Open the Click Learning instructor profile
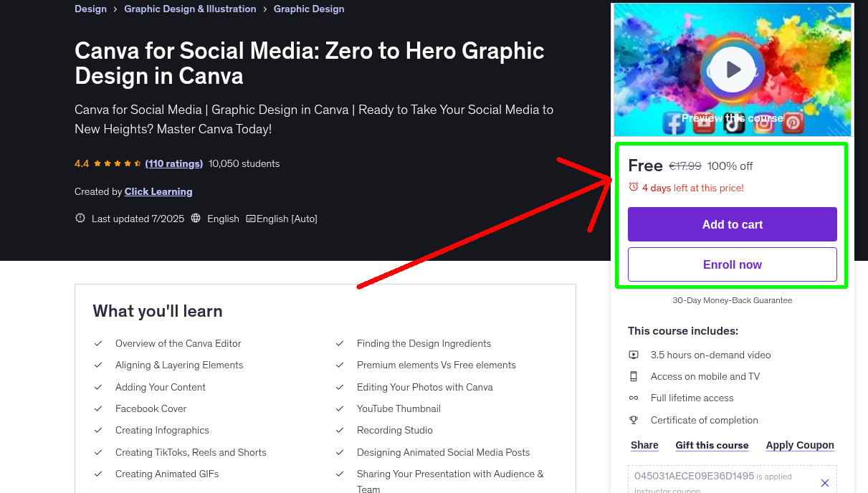This screenshot has height=493, width=868. click(158, 191)
